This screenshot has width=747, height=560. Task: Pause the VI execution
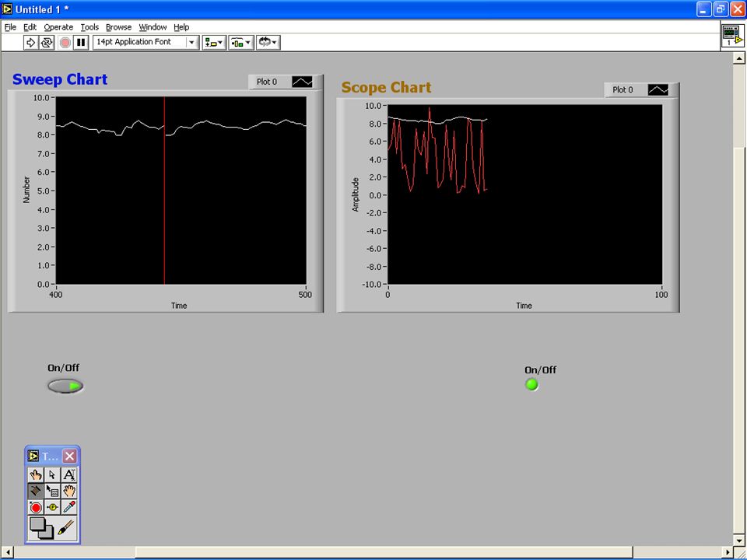click(81, 42)
